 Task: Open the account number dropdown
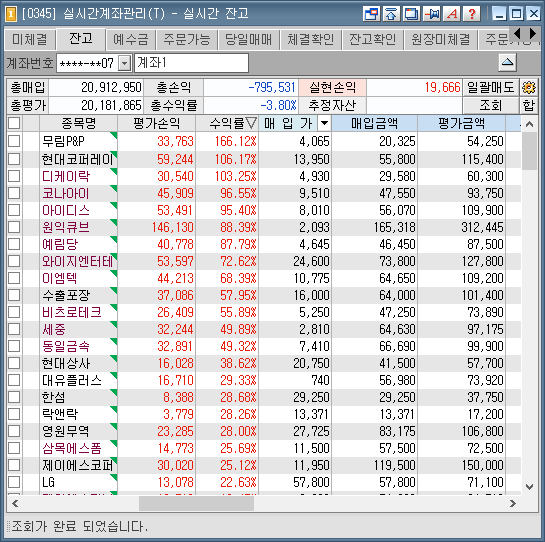click(124, 63)
